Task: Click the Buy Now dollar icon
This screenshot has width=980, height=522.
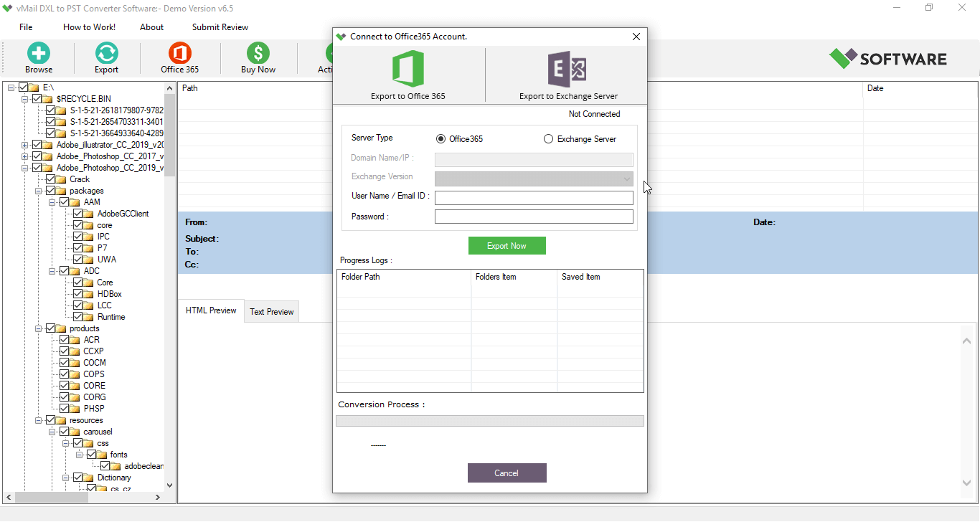Action: pyautogui.click(x=258, y=54)
